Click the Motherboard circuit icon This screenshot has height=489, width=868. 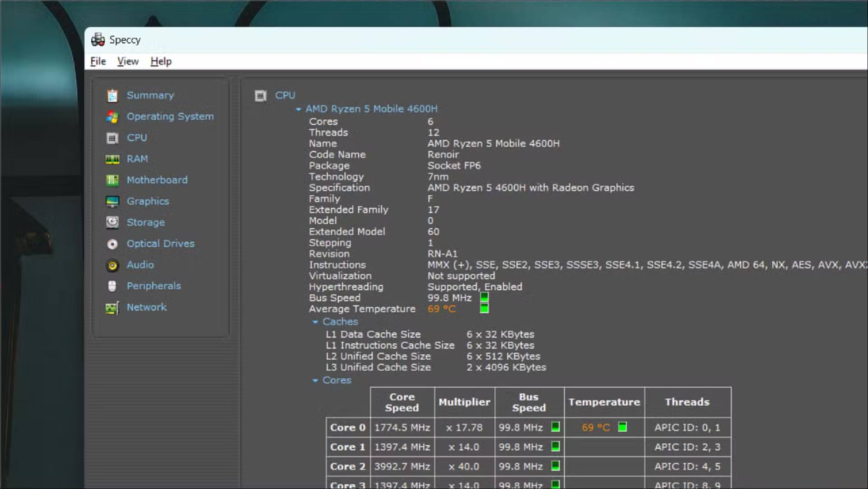pos(112,180)
